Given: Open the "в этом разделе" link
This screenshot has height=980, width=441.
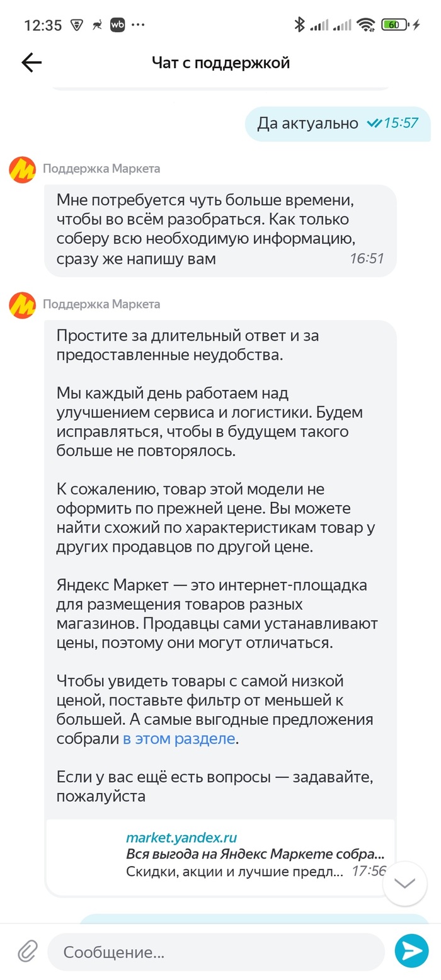Looking at the screenshot, I should pos(179,739).
